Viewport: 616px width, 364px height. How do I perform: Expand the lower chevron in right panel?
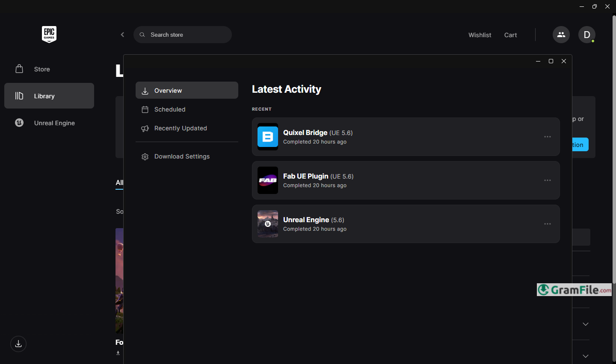coord(586,356)
